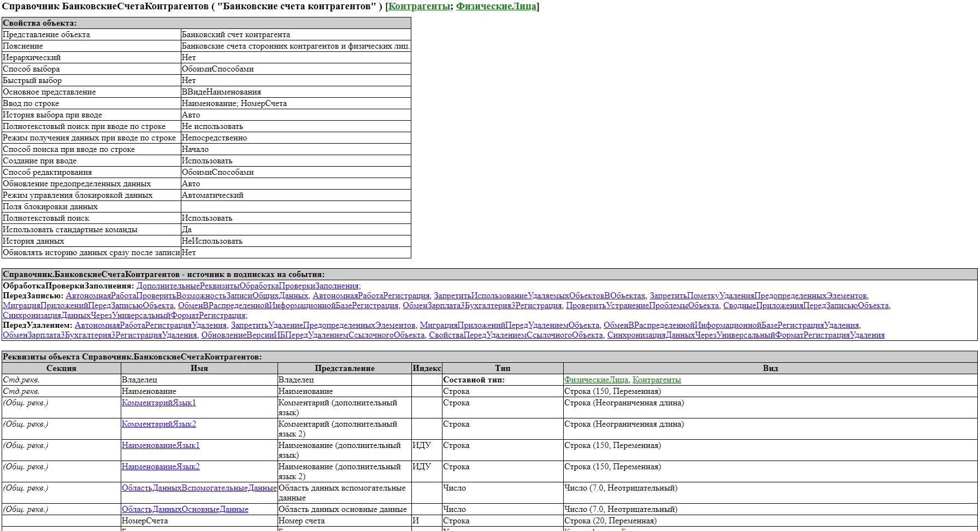The image size is (980, 531).
Task: Click the Строка (20, Переменная) cell
Action: (x=770, y=521)
